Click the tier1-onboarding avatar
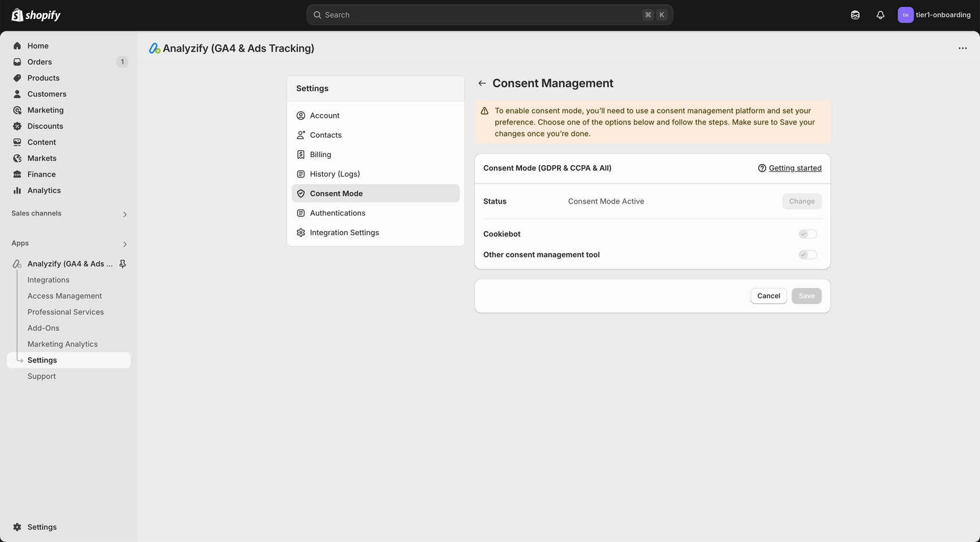 (x=905, y=15)
